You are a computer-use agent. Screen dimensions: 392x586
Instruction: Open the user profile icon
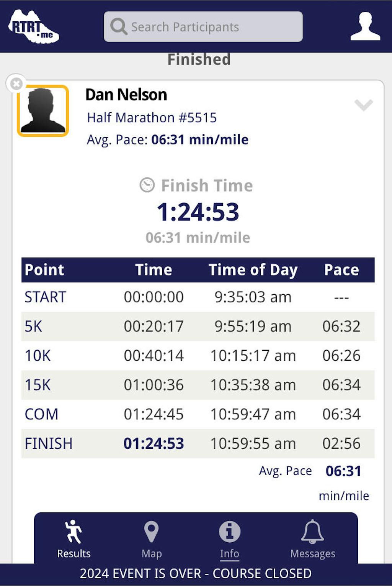tap(365, 26)
